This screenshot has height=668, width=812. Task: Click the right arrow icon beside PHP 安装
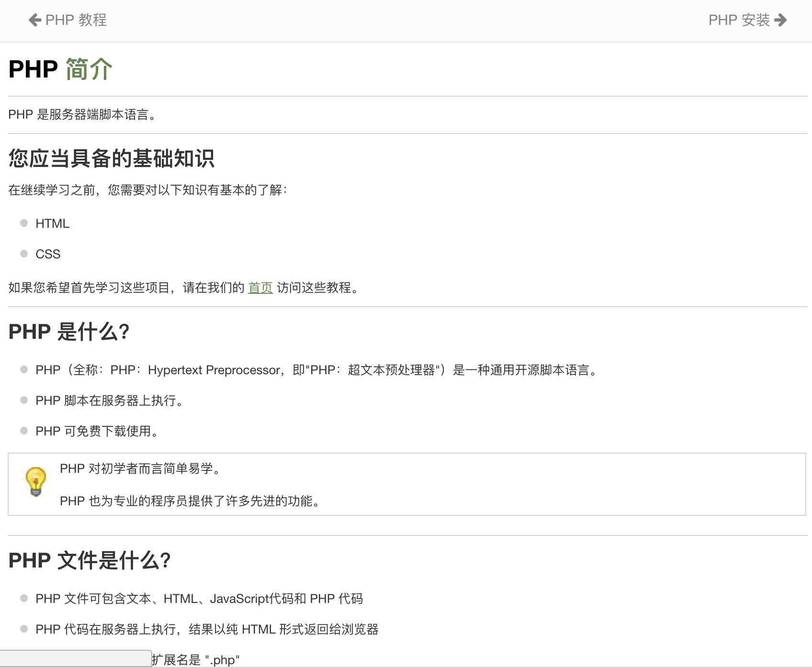click(x=780, y=20)
